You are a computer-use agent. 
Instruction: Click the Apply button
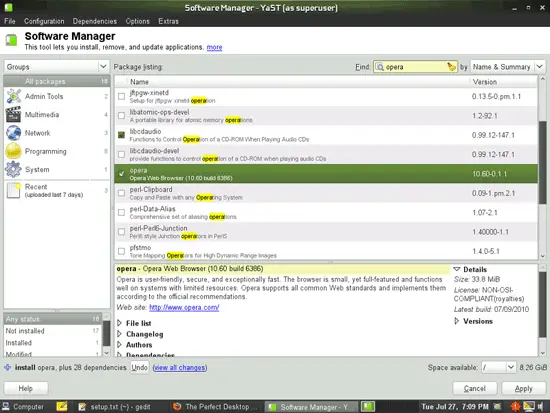[523, 388]
